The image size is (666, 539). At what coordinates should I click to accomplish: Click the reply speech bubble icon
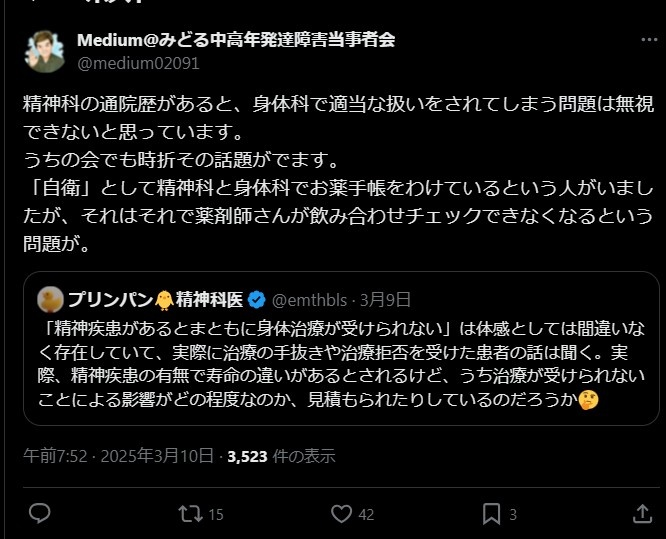tap(40, 514)
